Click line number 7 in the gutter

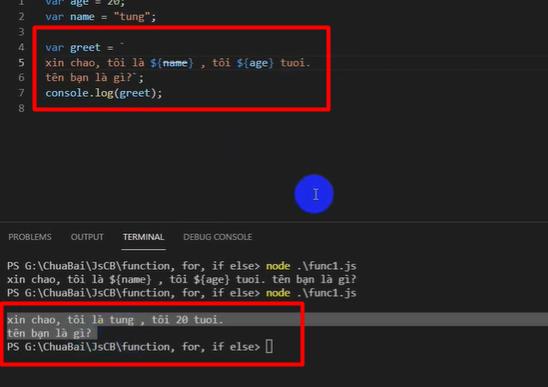tap(21, 93)
